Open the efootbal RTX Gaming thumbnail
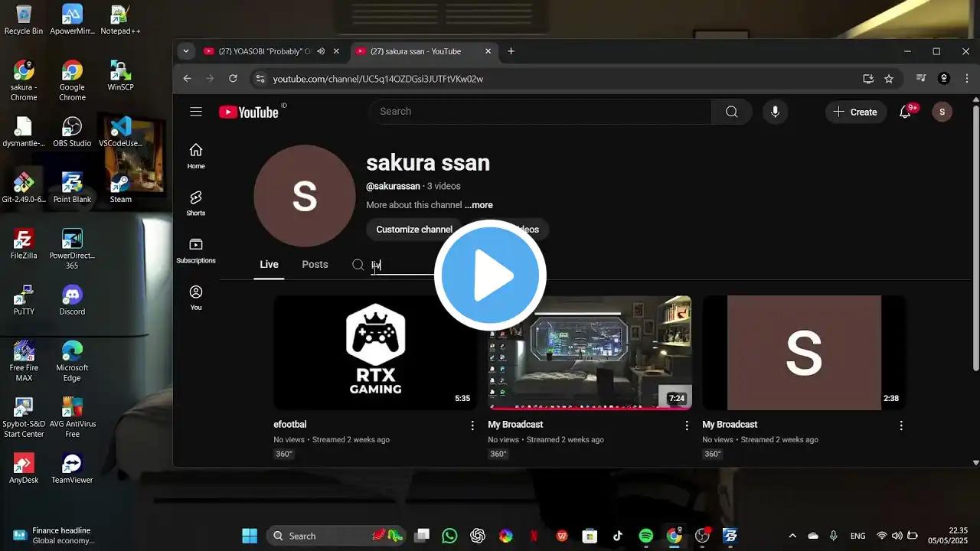 coord(375,353)
